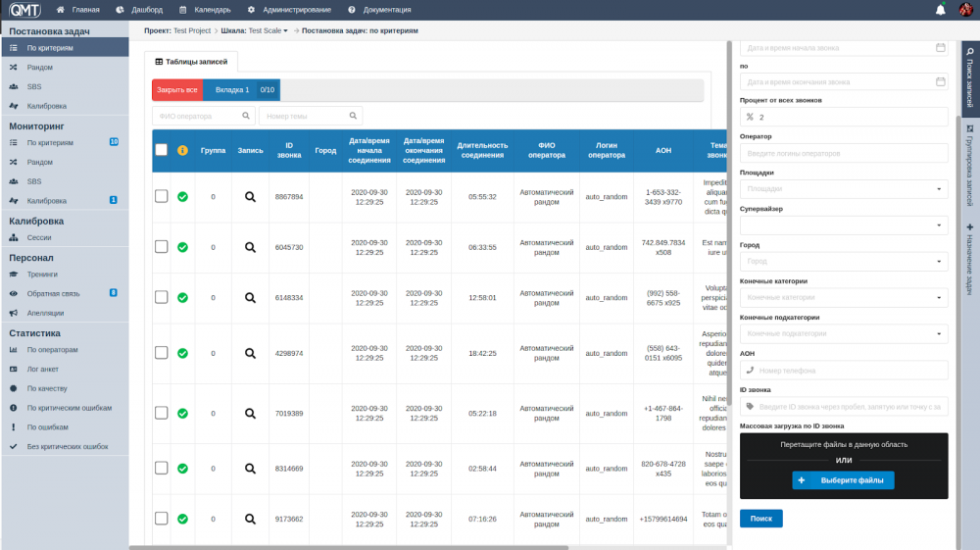This screenshot has width=980, height=550.
Task: Click the search icon in the operator name field
Action: [x=246, y=116]
